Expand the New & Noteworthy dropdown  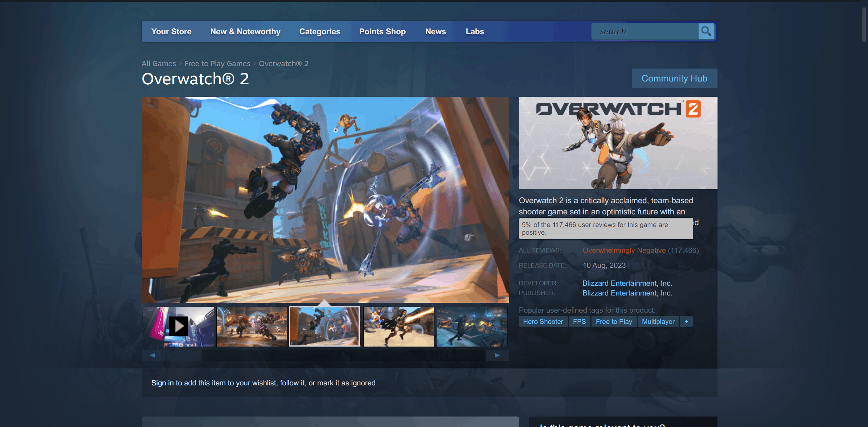point(245,31)
